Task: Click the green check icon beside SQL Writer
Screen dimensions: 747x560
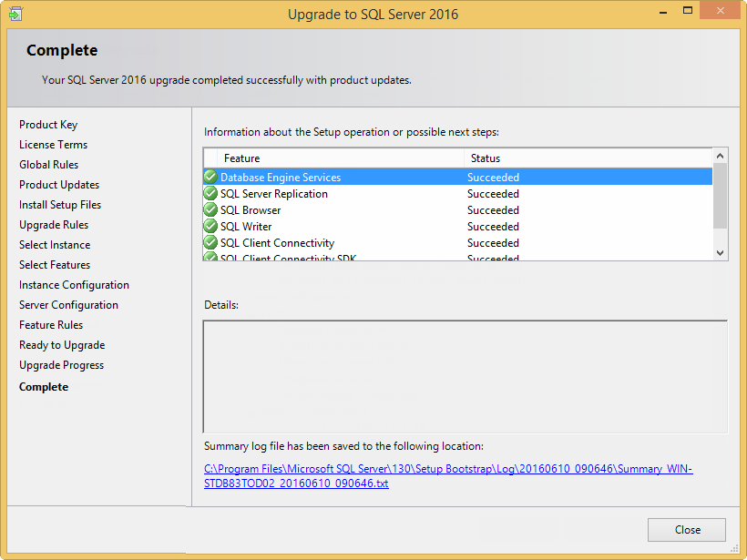Action: point(210,226)
